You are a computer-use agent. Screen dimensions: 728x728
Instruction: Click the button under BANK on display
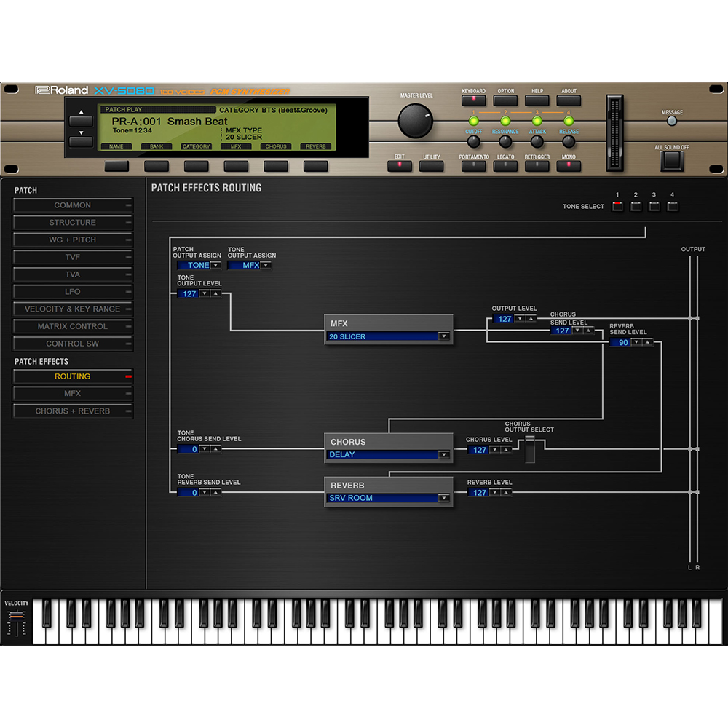tap(157, 166)
